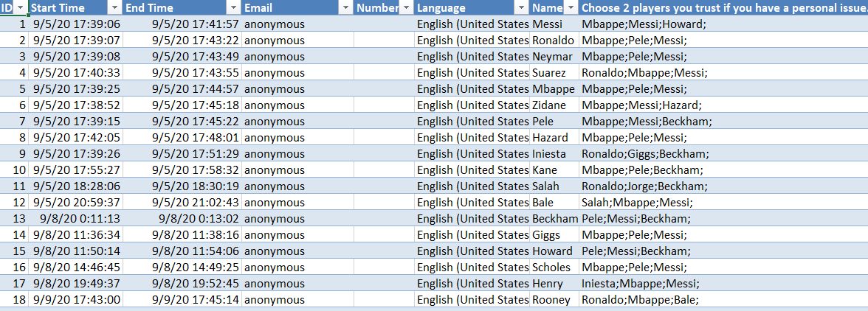Click start time cell 9/5/20 18:28:06
Screen dimensions: 868x311
click(x=76, y=186)
